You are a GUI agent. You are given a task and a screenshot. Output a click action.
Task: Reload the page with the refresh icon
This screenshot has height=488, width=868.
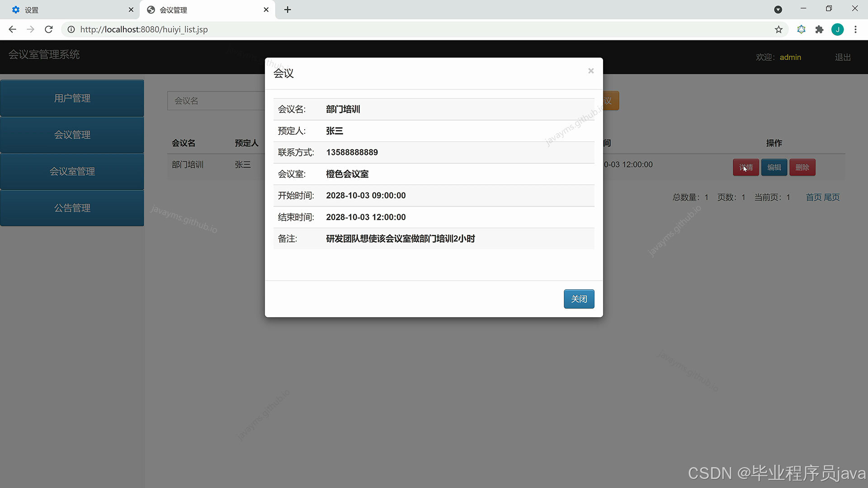(49, 29)
